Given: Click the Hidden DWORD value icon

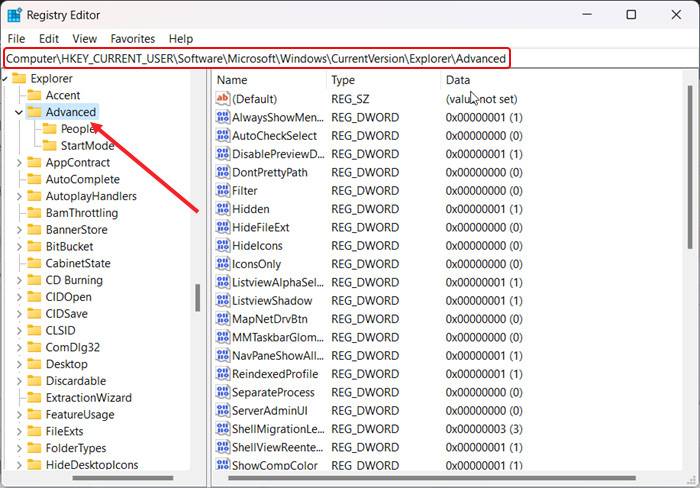Looking at the screenshot, I should tap(222, 209).
